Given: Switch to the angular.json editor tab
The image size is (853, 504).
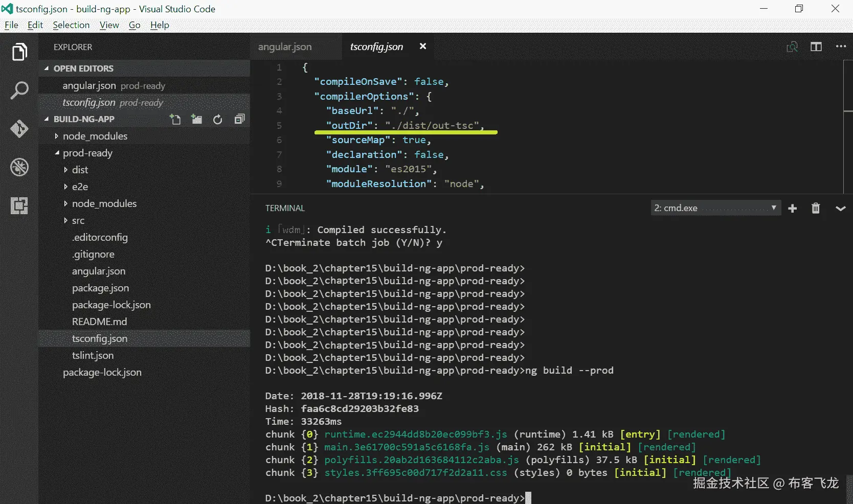Looking at the screenshot, I should [285, 47].
